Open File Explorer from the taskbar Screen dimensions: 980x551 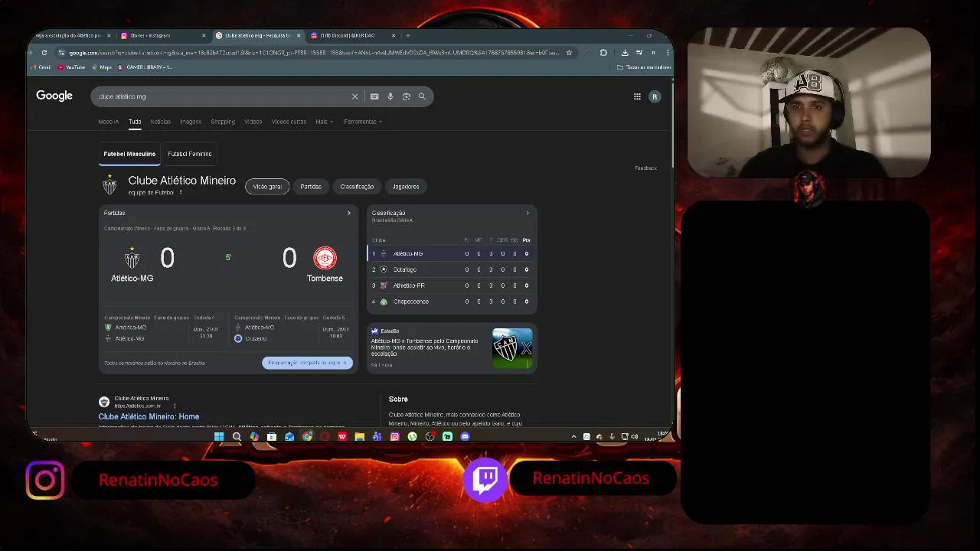[359, 436]
